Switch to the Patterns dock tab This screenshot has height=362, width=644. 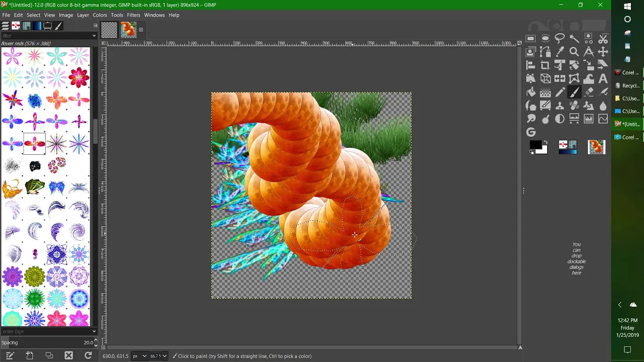click(26, 26)
